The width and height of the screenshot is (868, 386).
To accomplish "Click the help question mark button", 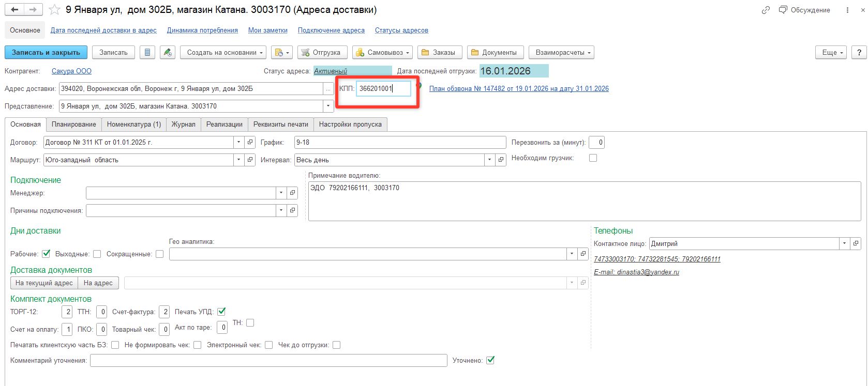I will [x=859, y=52].
